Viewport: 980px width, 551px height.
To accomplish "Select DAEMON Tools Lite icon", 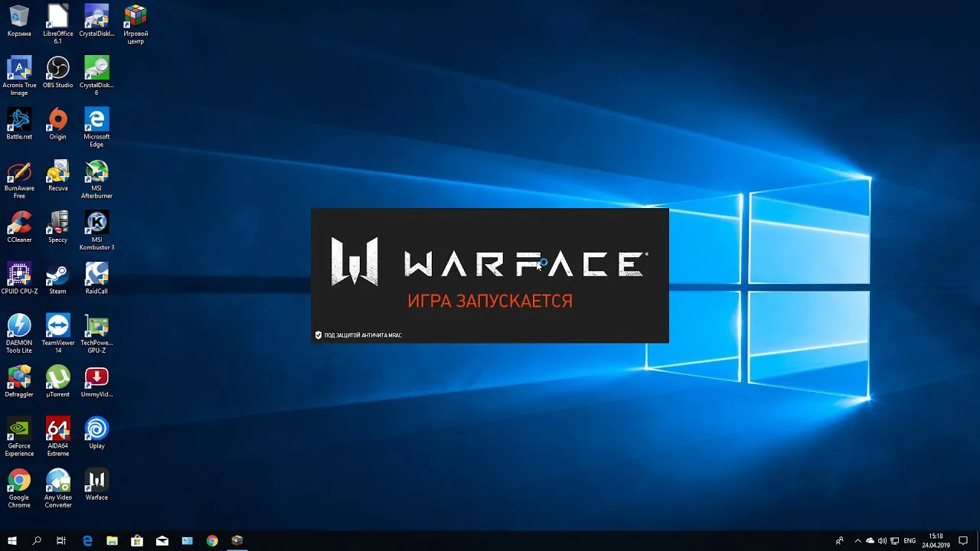I will [x=19, y=333].
